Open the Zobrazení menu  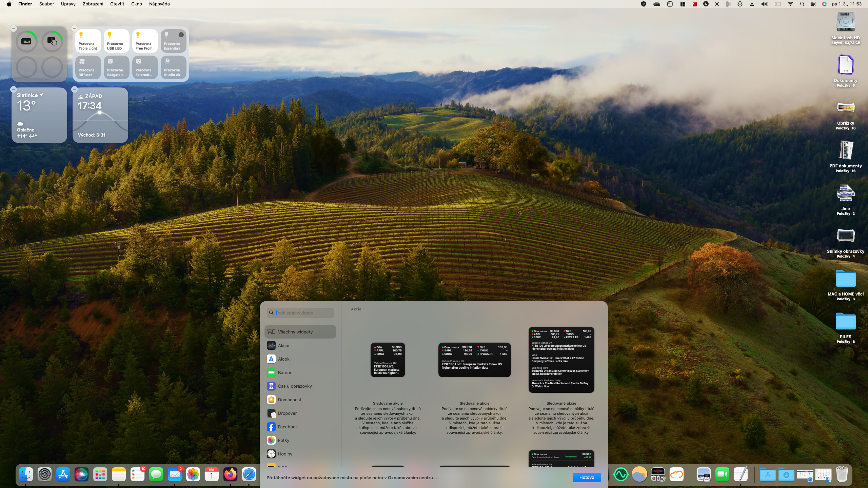click(x=93, y=4)
